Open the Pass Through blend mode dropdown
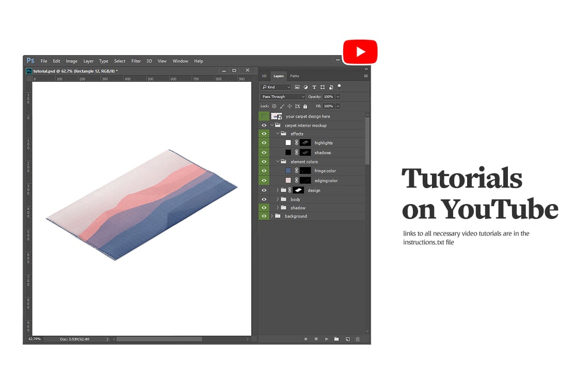The height and width of the screenshot is (392, 588). pos(283,97)
